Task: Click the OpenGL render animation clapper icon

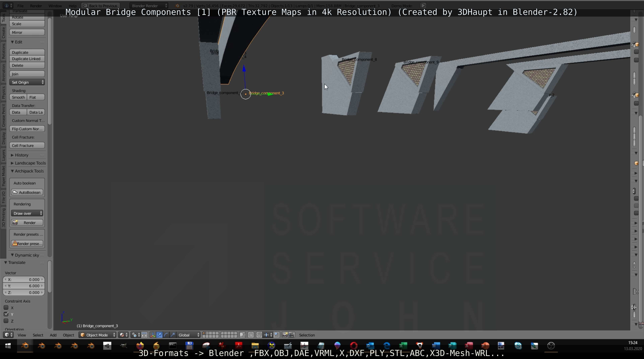Action: (x=292, y=335)
